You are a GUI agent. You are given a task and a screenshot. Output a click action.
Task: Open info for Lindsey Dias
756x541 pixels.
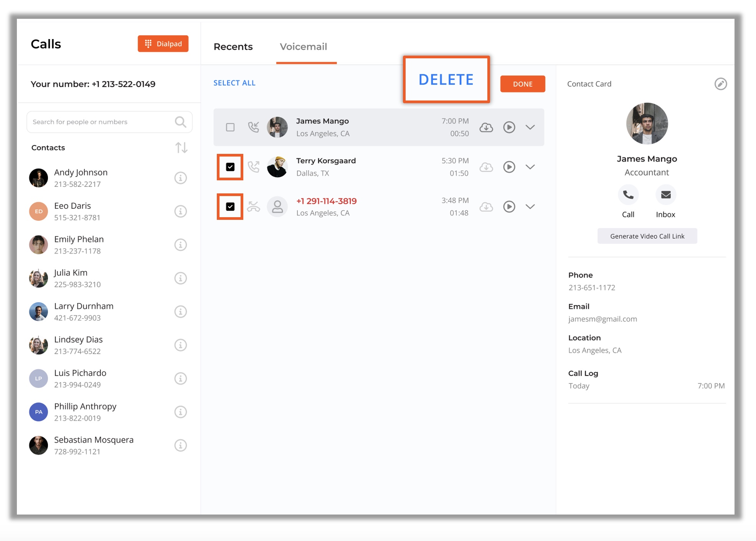coord(180,345)
